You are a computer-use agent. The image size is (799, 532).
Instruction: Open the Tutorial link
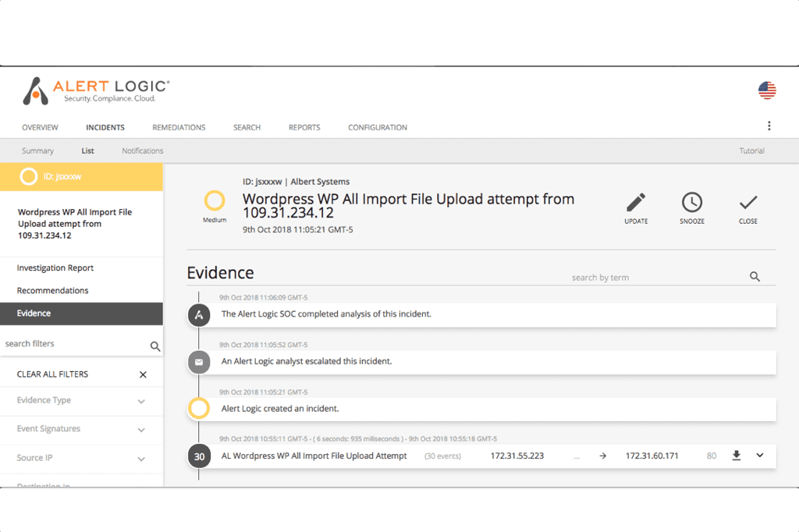(x=751, y=151)
